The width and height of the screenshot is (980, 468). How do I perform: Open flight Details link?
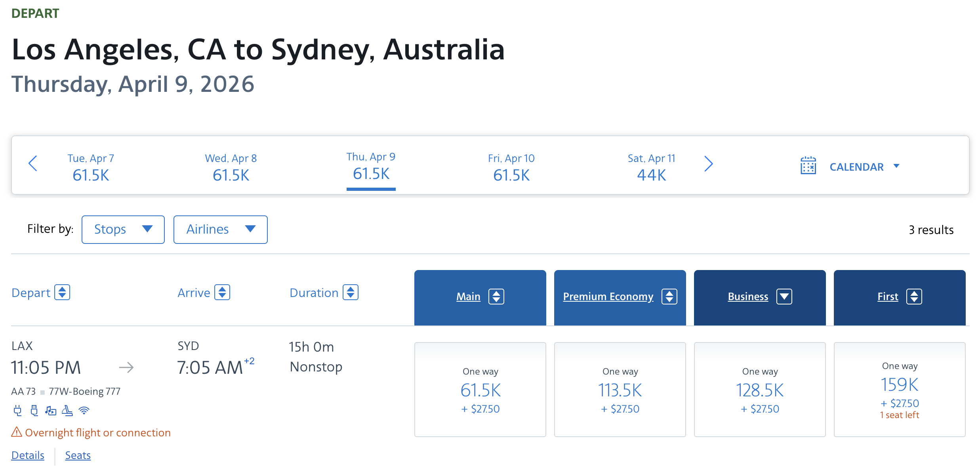point(28,455)
